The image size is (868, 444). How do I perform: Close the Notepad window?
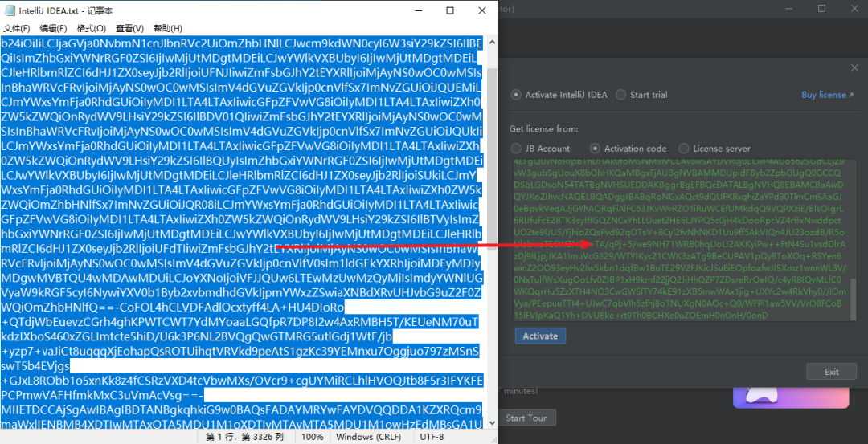pos(482,10)
